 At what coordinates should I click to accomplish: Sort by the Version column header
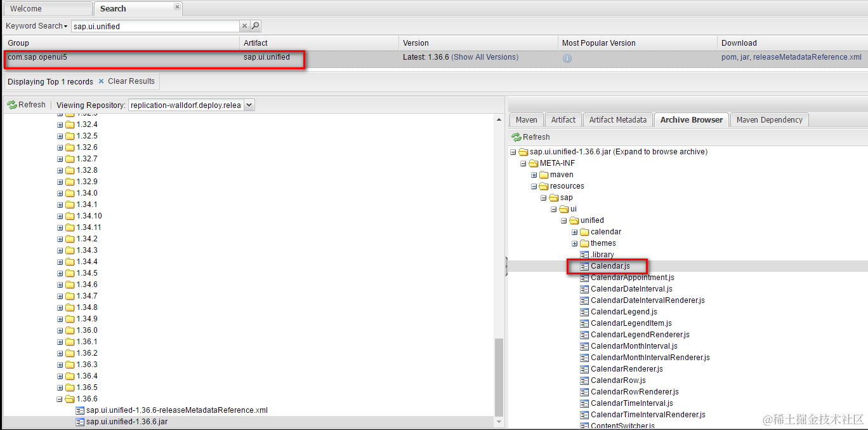(x=478, y=43)
